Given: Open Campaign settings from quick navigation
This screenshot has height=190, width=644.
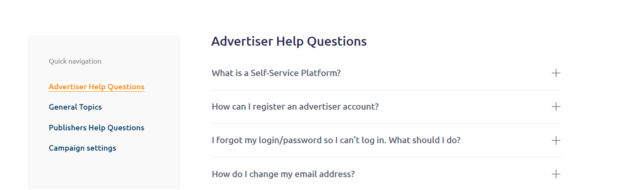Looking at the screenshot, I should tap(82, 148).
